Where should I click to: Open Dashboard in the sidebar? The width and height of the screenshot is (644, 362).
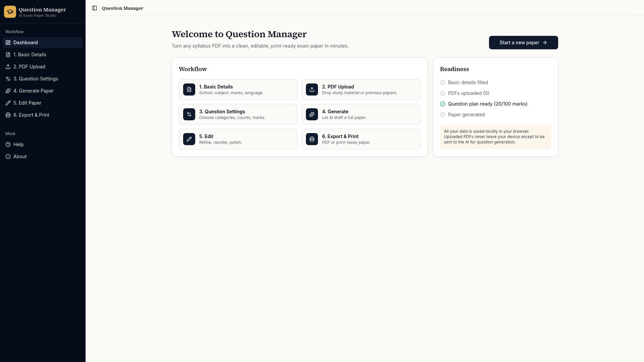click(43, 43)
